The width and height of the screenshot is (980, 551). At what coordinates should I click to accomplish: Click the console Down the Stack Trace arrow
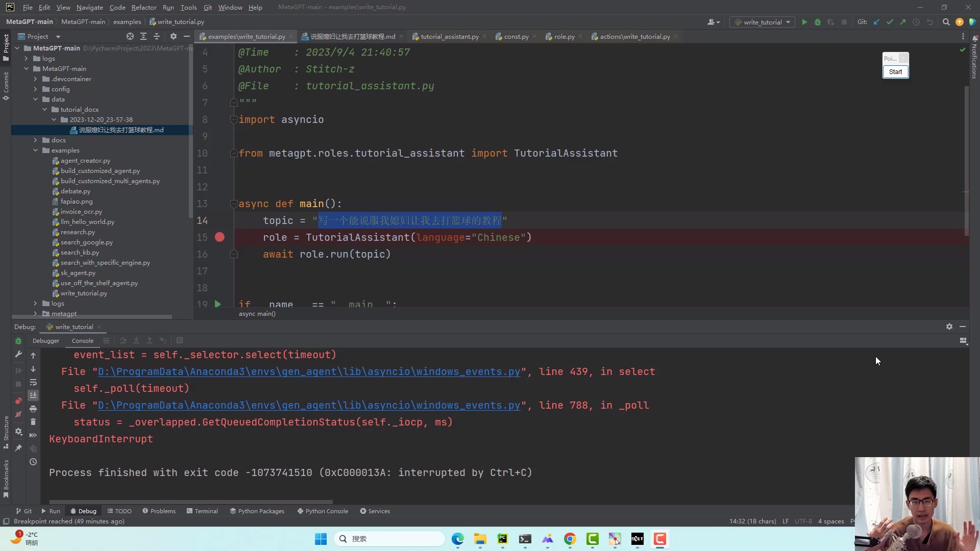(x=33, y=369)
